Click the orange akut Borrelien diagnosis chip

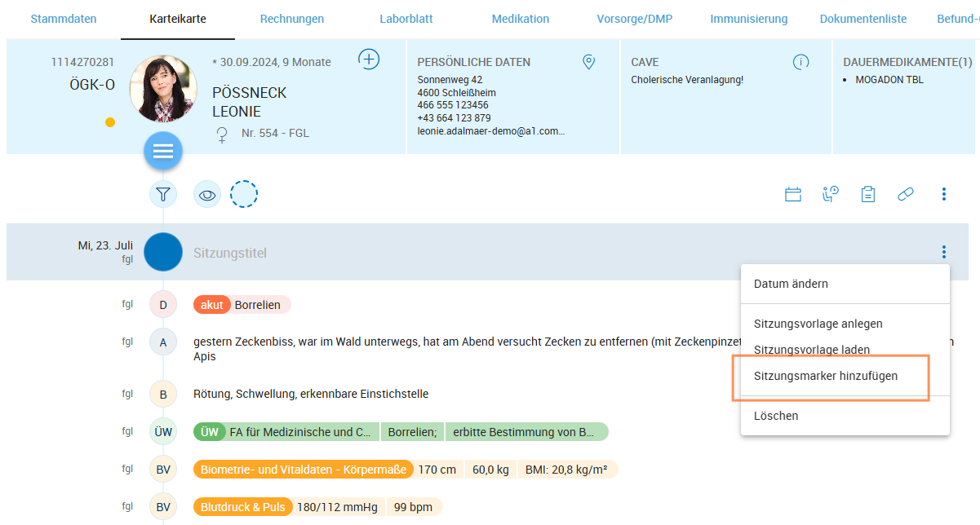pos(241,303)
